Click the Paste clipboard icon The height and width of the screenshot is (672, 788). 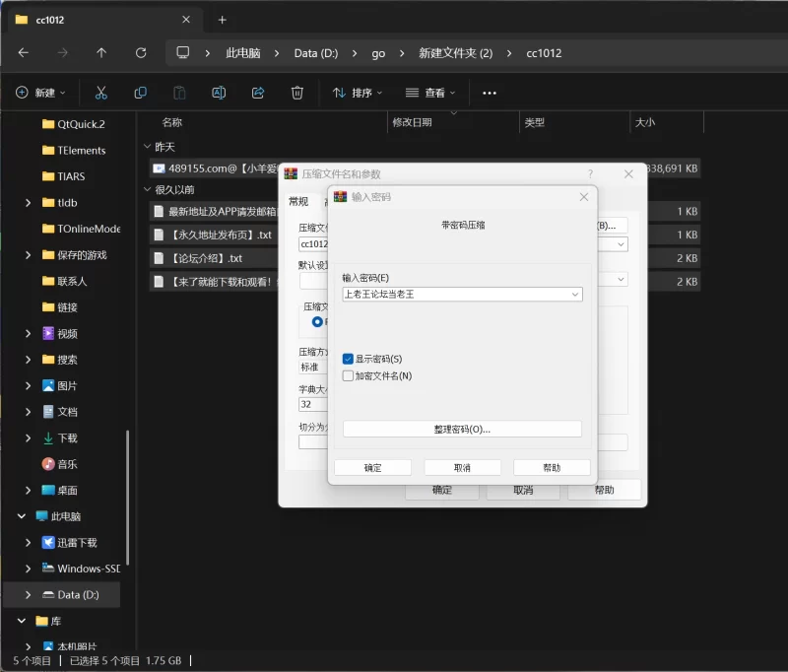179,93
